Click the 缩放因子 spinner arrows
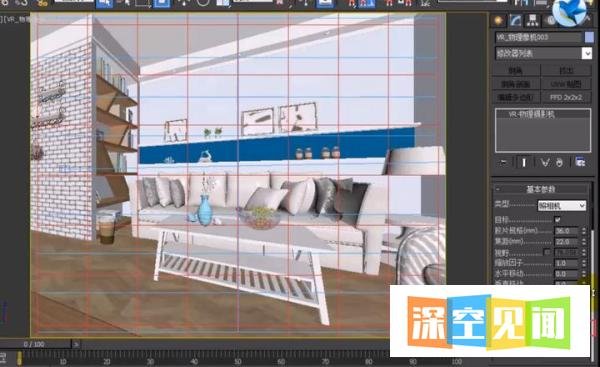Screen dimensions: 600x367 pyautogui.click(x=584, y=263)
